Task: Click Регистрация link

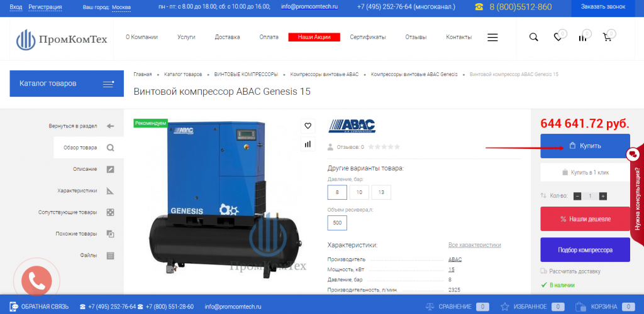Action: [45, 7]
